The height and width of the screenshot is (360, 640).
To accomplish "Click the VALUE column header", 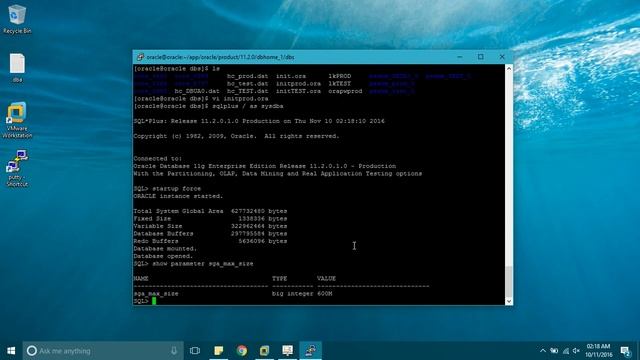I will click(326, 279).
